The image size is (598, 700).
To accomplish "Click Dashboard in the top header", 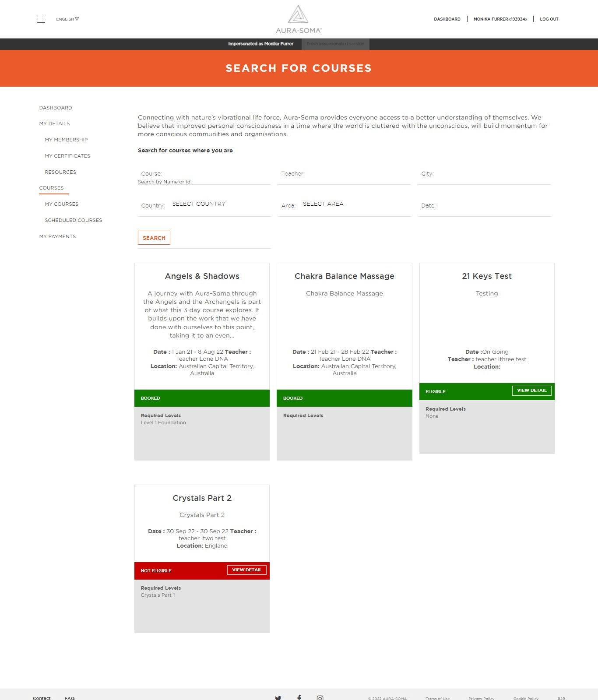I will tap(447, 19).
